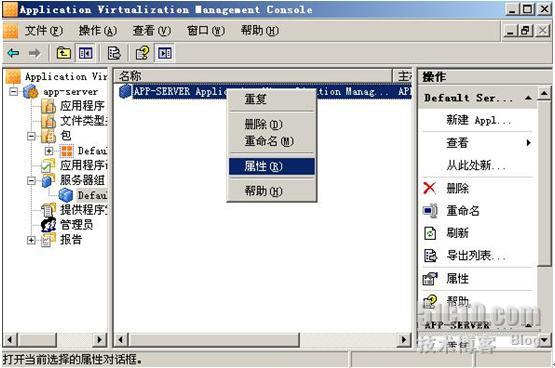Click the 名称 column header
Viewport: 555px width, 368px height.
253,76
